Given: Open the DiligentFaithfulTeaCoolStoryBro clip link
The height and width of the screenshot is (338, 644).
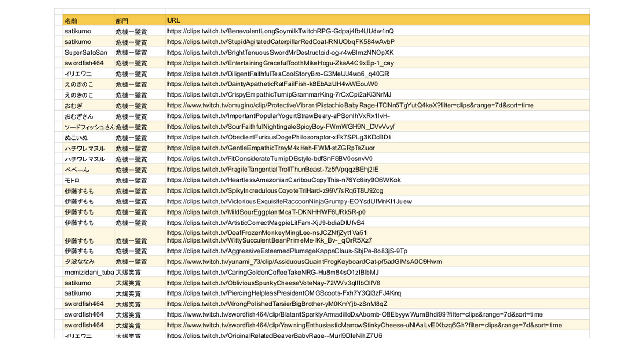Looking at the screenshot, I should pyautogui.click(x=278, y=74).
